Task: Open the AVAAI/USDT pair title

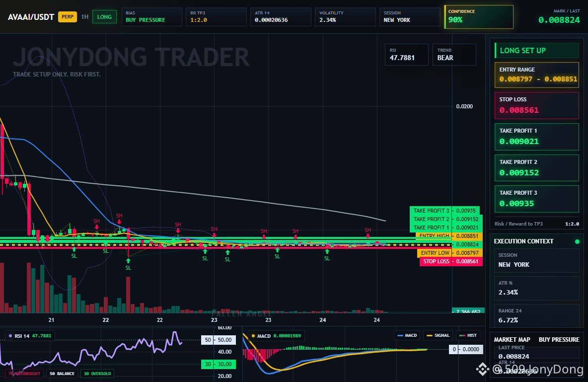Action: (x=31, y=17)
